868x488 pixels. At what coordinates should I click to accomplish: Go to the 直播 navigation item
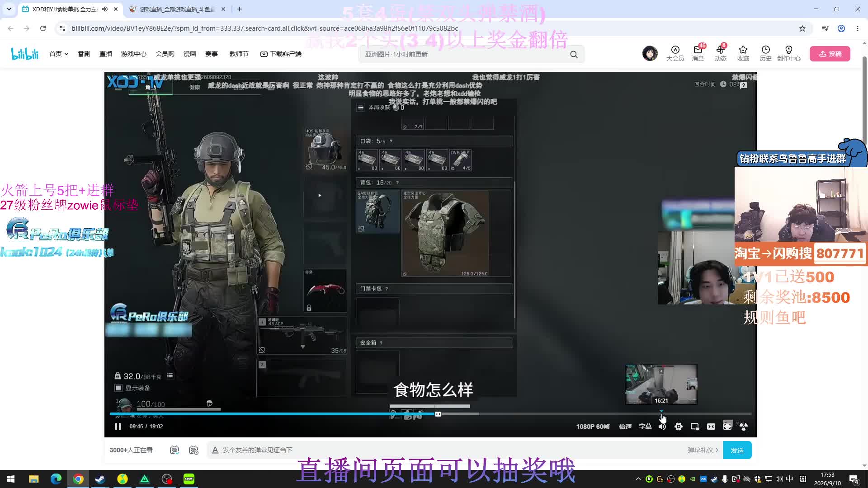point(106,54)
